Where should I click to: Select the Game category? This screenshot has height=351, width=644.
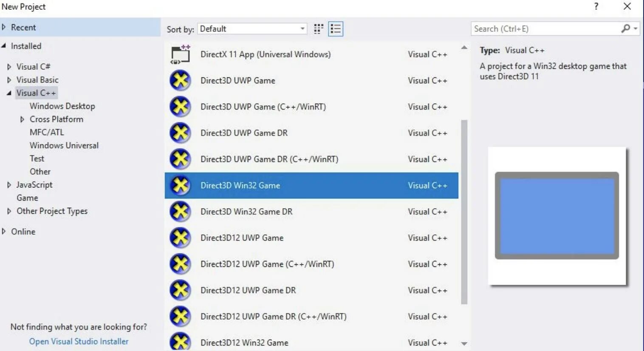(x=27, y=198)
